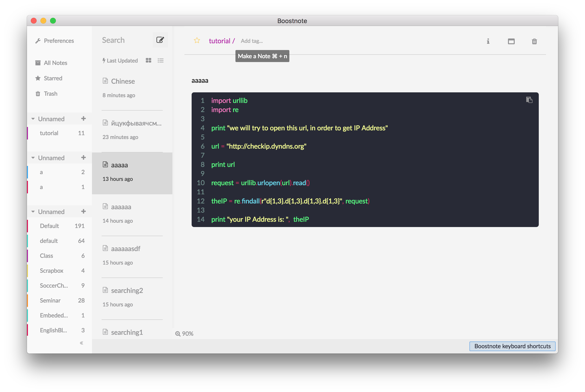Open the note info icon
Image resolution: width=585 pixels, height=392 pixels.
tap(488, 41)
